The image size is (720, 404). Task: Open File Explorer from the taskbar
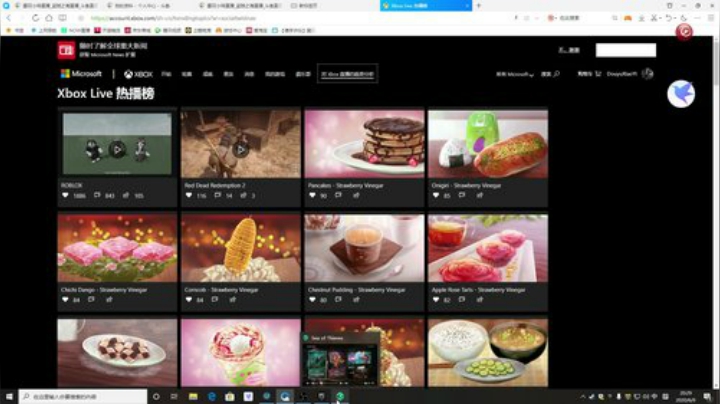click(193, 396)
